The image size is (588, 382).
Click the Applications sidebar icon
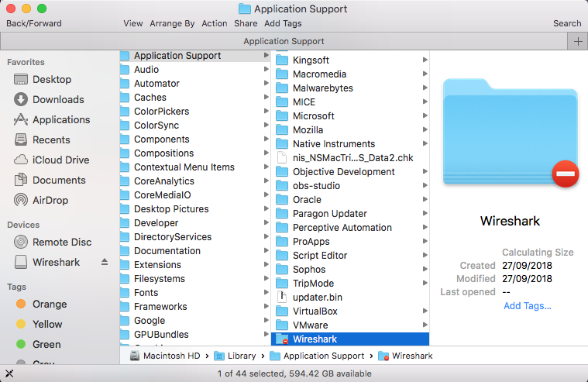point(21,119)
